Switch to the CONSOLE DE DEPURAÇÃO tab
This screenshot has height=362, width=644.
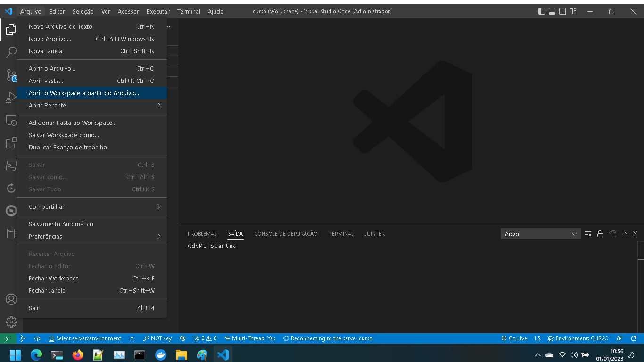coord(286,233)
